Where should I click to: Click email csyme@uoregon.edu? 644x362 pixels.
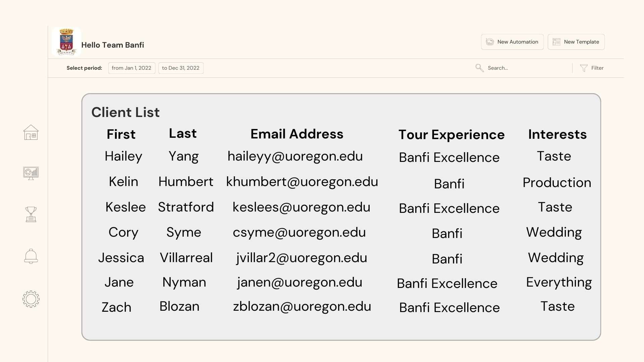299,232
